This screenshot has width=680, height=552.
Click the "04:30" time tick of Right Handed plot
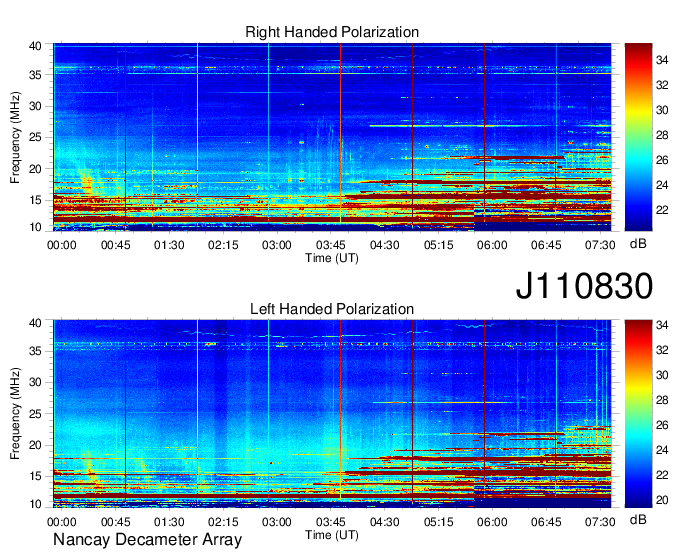(x=385, y=245)
